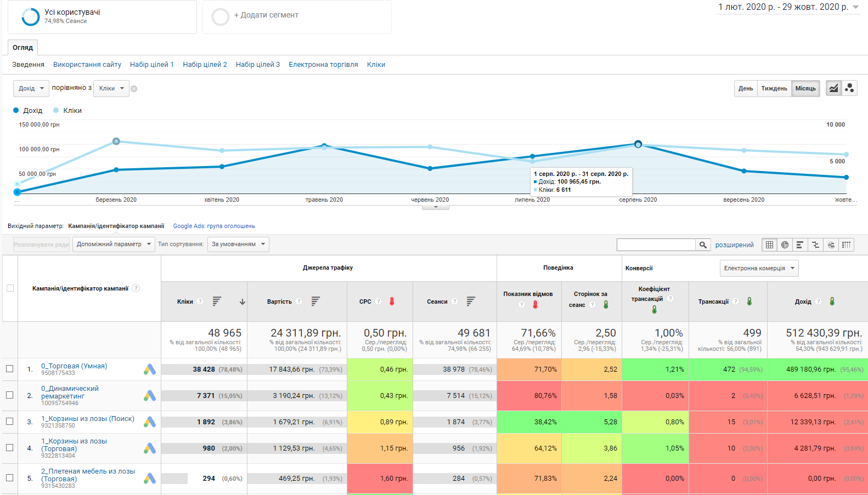
Task: Open the Електронна комерція dropdown
Action: click(759, 268)
